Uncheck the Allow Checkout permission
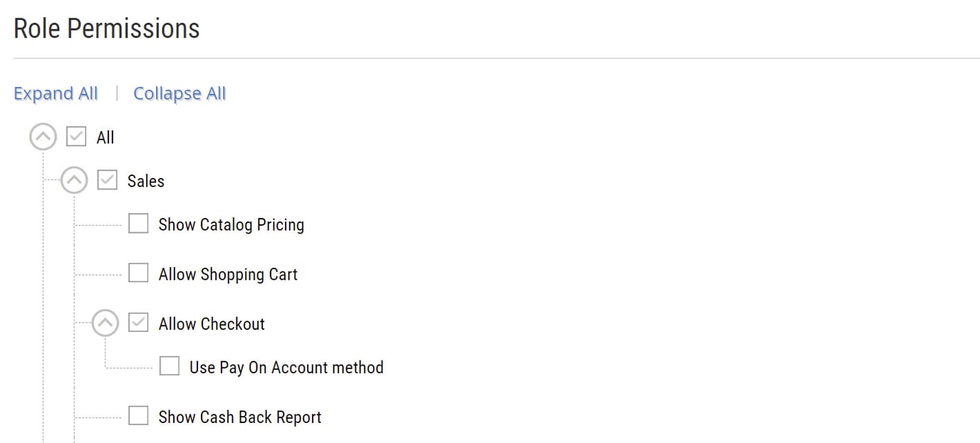This screenshot has width=980, height=443. point(138,323)
